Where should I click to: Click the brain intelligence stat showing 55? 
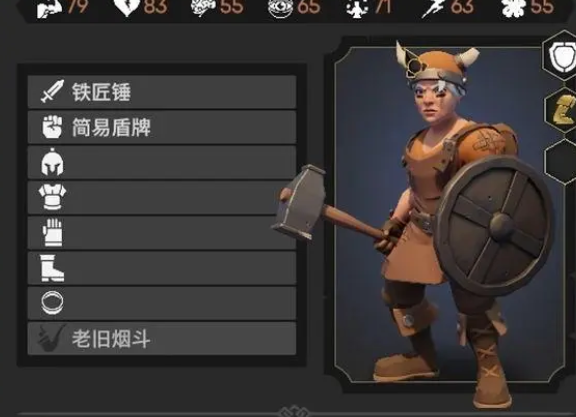204,8
